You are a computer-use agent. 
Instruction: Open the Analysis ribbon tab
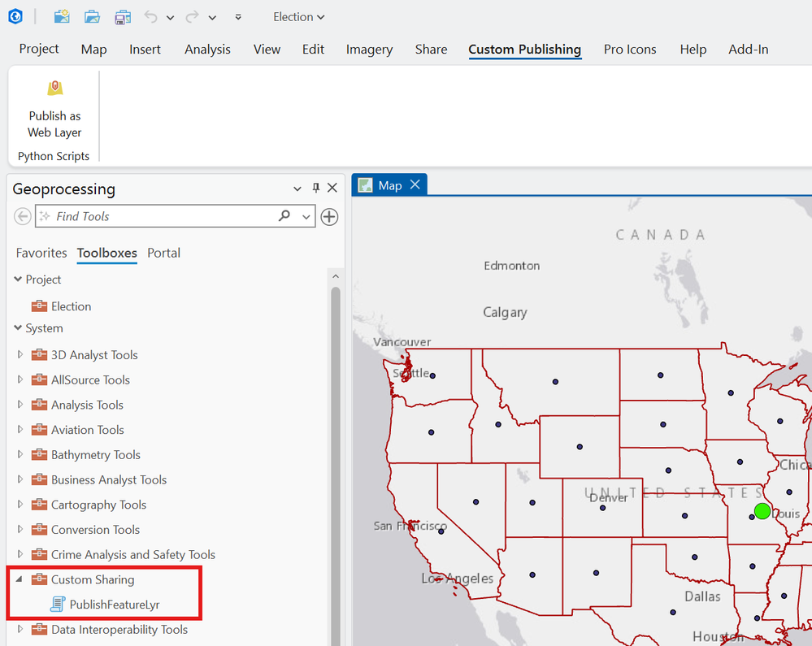(x=207, y=50)
